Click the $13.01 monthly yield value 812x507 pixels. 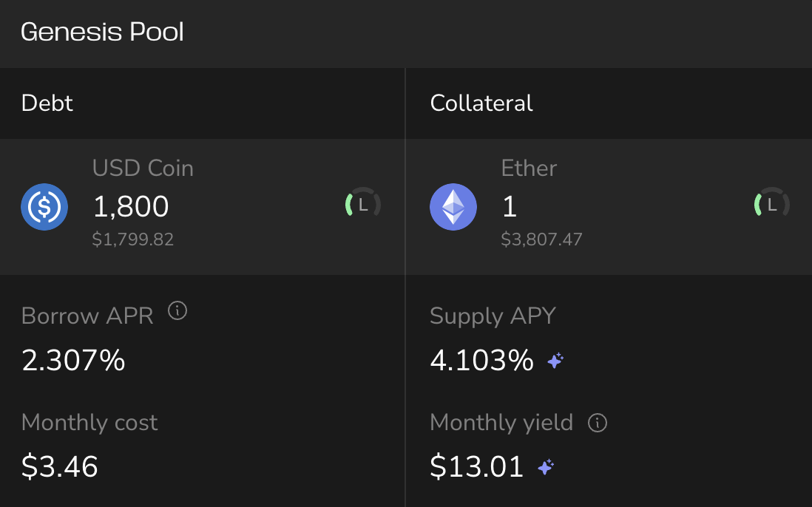(x=476, y=467)
